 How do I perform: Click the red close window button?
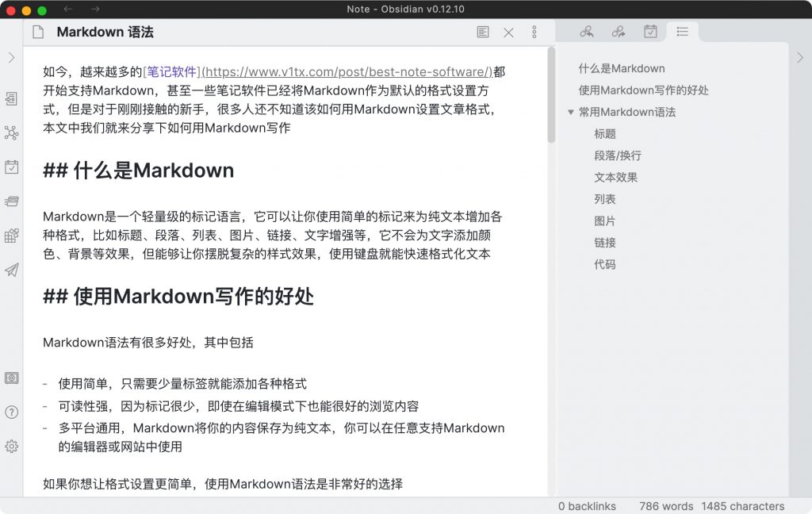click(10, 10)
